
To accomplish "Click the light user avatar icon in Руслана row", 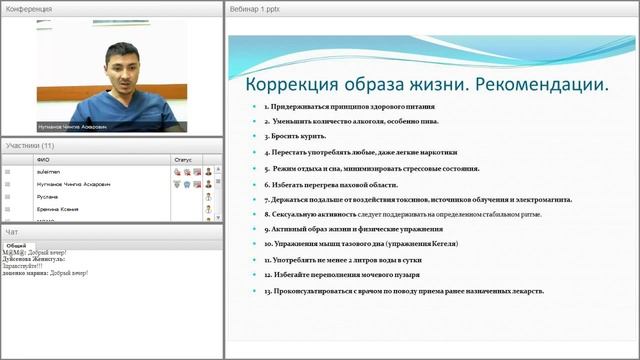I will [x=209, y=197].
